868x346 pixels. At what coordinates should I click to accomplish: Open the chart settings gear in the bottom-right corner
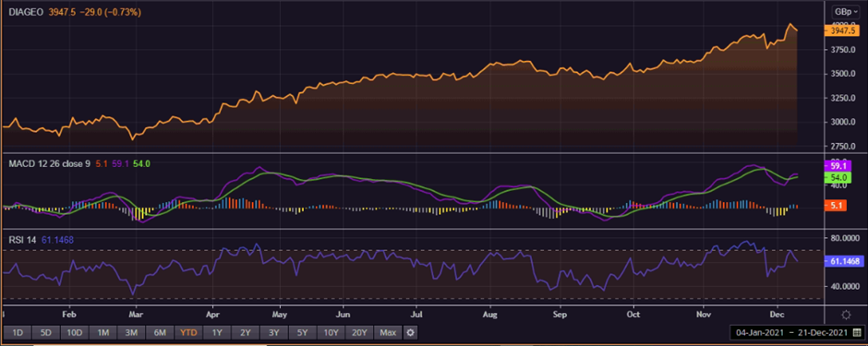coord(846,315)
